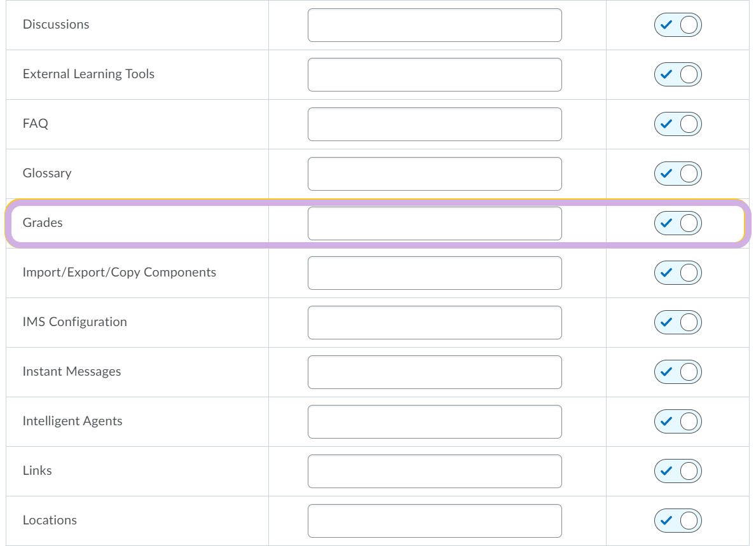Viewport: 756px width, 546px height.
Task: Toggle the Discussions switch off
Action: click(677, 25)
